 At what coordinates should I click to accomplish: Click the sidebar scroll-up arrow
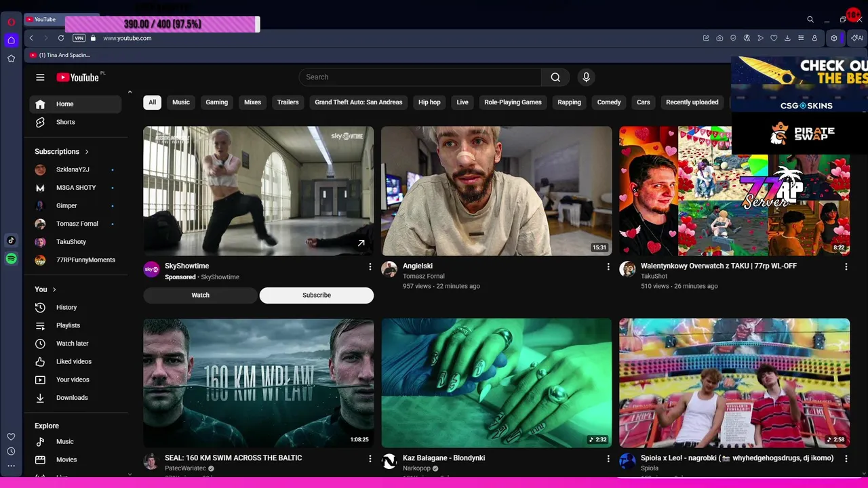[130, 91]
